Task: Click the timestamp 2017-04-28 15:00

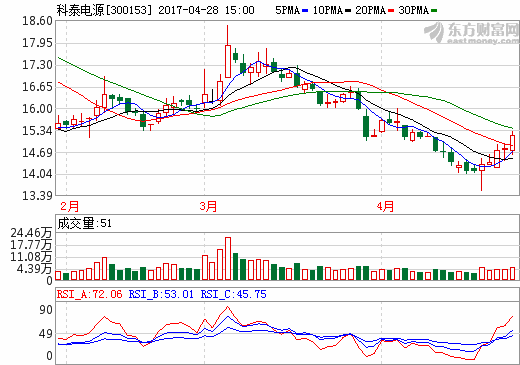Action: tap(206, 10)
